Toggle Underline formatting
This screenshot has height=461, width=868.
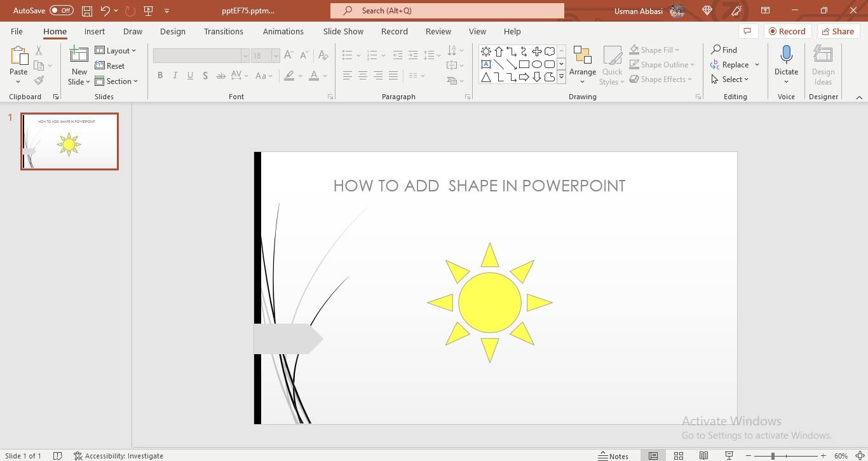point(190,76)
